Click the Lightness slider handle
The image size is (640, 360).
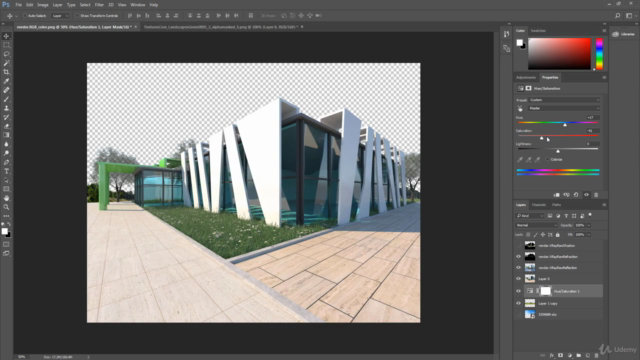coord(558,151)
